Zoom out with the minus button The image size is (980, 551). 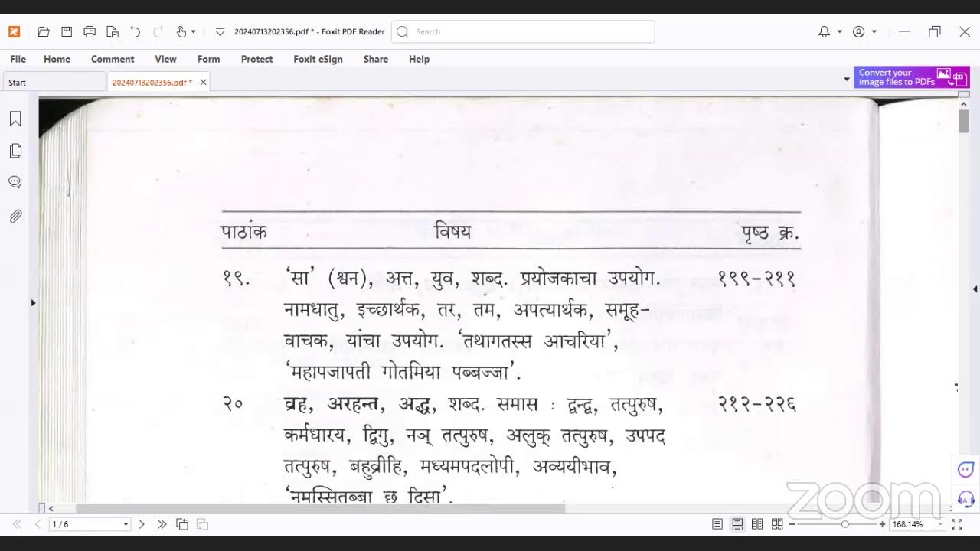click(792, 524)
